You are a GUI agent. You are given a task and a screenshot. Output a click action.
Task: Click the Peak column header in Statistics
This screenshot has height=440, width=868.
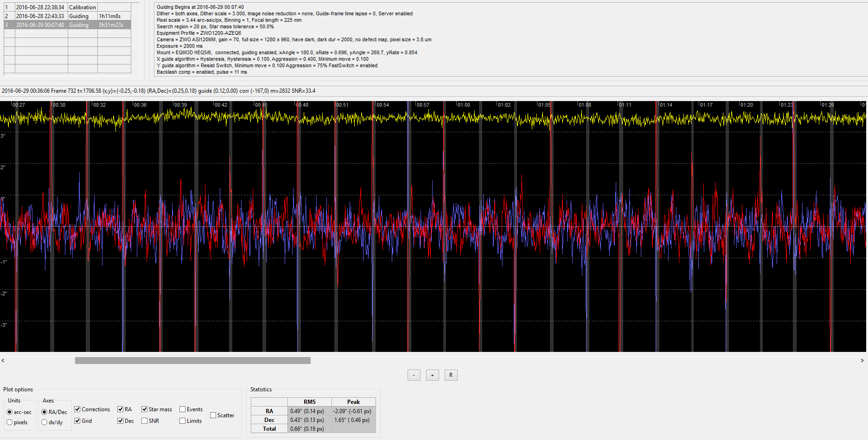coord(354,402)
